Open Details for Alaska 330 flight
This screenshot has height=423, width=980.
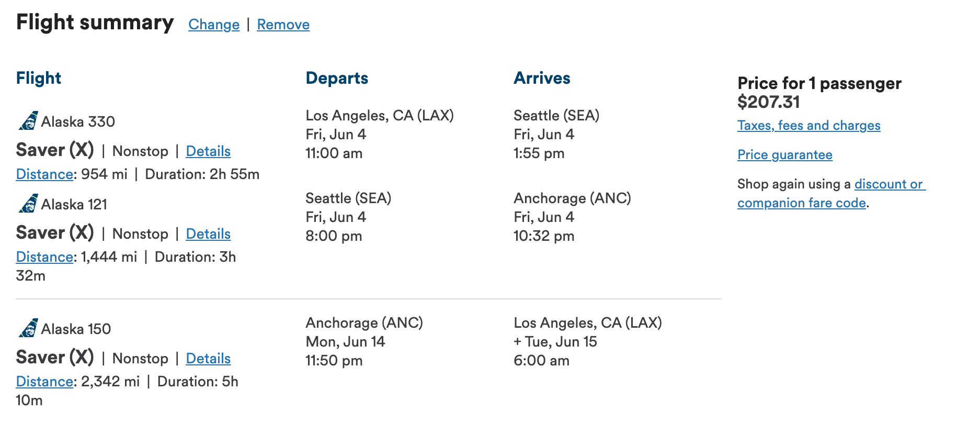point(208,151)
